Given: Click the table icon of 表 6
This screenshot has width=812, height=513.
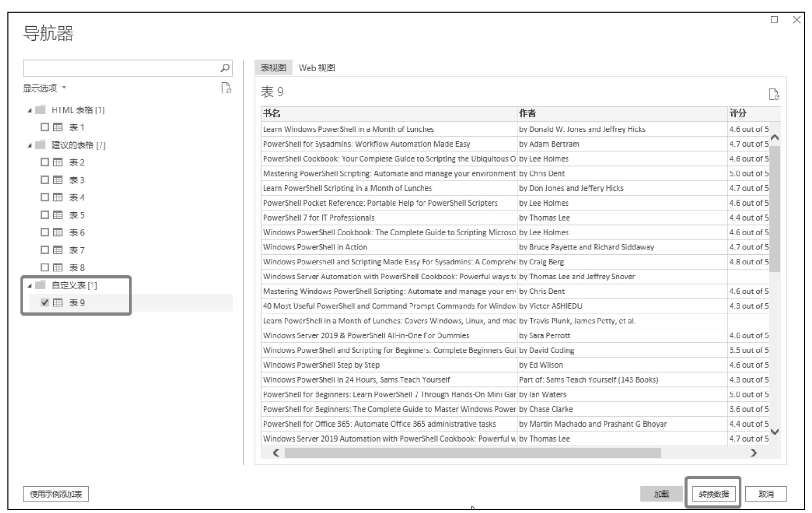Looking at the screenshot, I should tap(57, 232).
